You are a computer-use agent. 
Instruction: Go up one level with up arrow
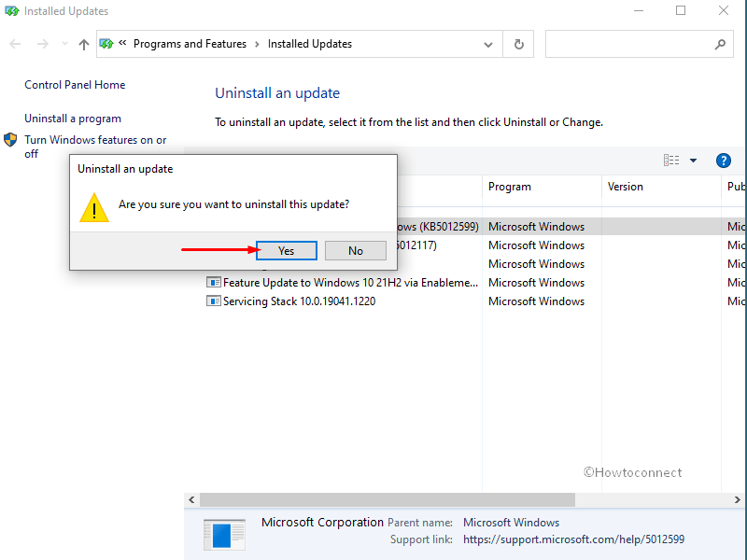coord(84,44)
